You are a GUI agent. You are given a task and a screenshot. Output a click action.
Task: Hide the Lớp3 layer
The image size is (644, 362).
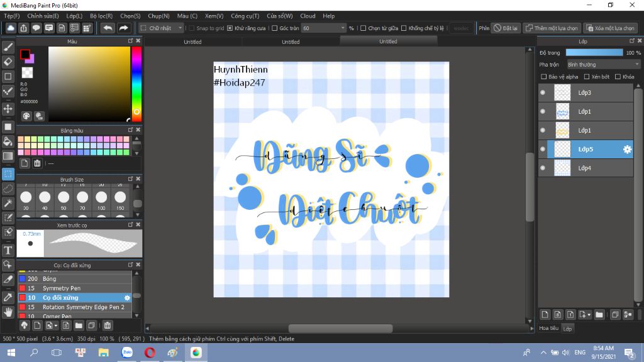coord(543,93)
